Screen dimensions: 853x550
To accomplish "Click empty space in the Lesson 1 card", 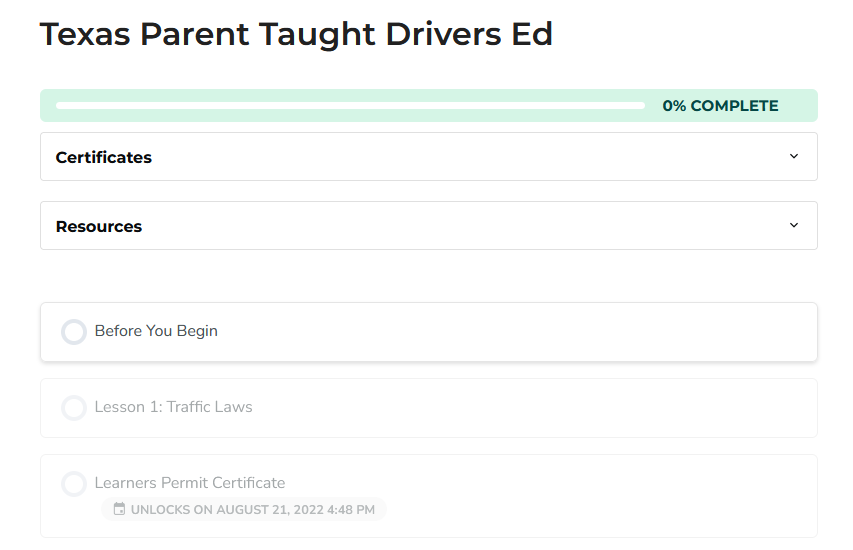I will click(520, 408).
